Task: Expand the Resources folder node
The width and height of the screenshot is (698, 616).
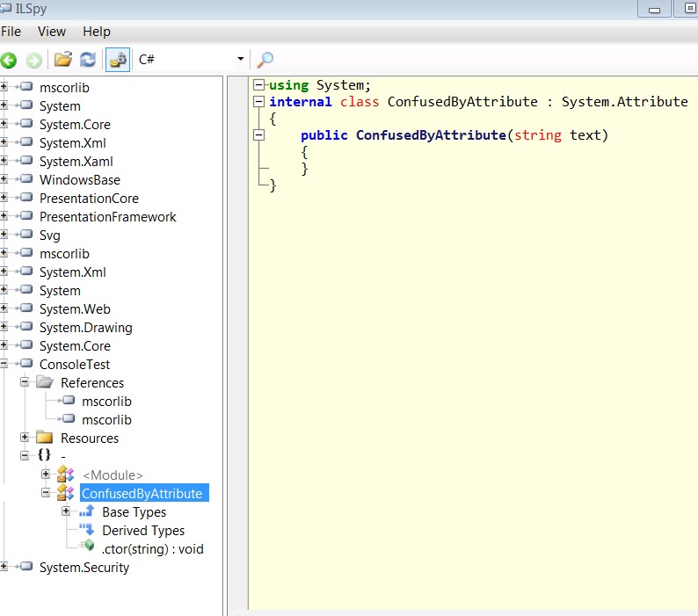Action: [25, 438]
